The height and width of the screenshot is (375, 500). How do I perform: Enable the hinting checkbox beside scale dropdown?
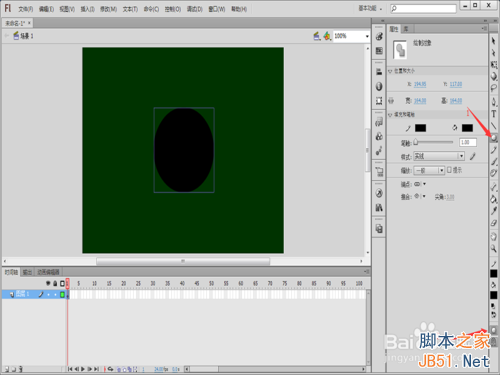449,170
